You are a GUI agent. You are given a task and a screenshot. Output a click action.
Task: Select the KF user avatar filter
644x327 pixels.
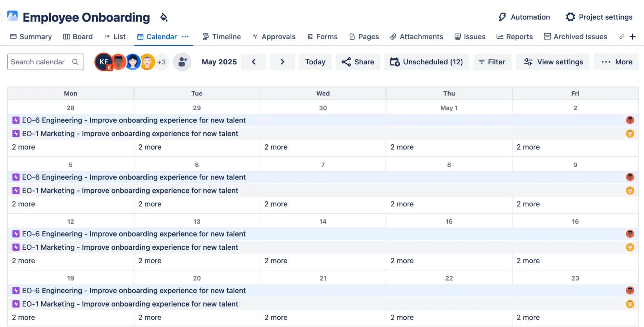click(103, 62)
